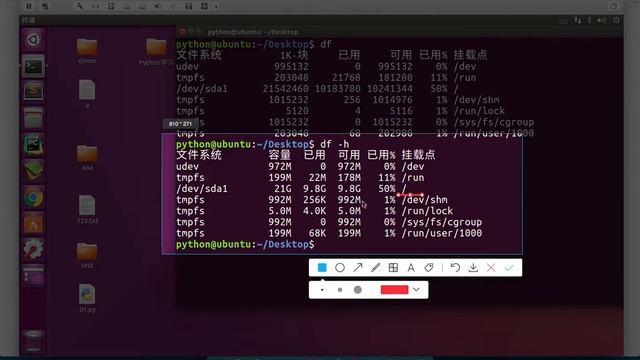This screenshot has height=360, width=640.
Task: Choose the smallest stroke thickness dot
Action: pos(322,290)
